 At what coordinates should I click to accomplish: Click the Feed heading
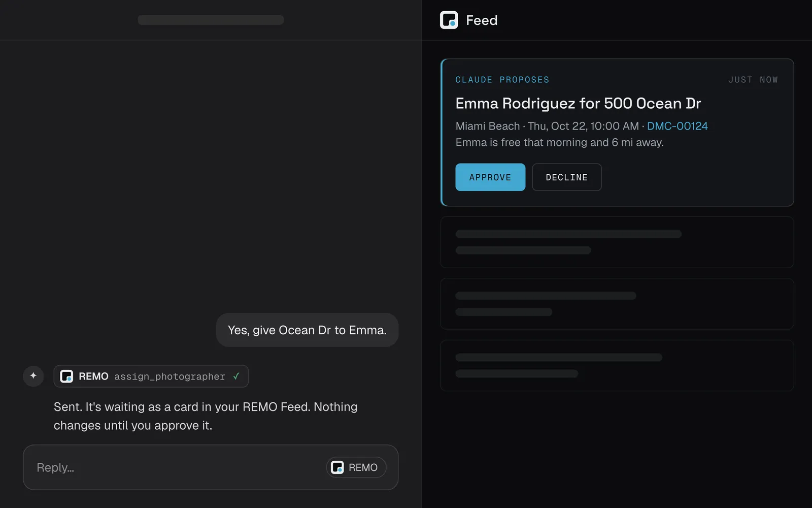482,20
